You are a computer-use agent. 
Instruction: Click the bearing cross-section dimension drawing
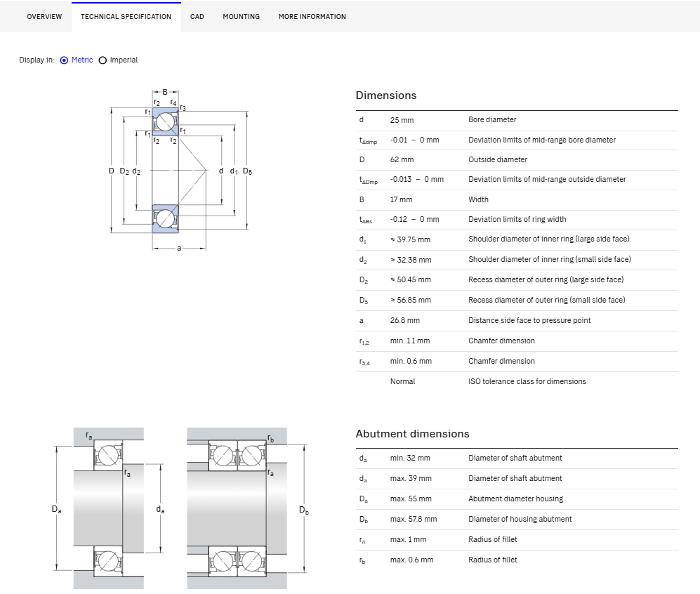(181, 170)
